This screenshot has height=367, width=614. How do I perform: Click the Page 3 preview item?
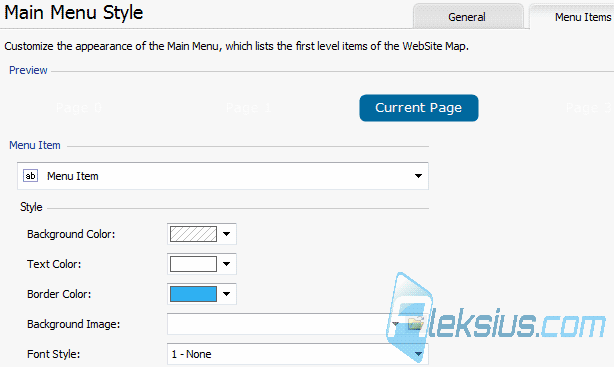pos(589,108)
